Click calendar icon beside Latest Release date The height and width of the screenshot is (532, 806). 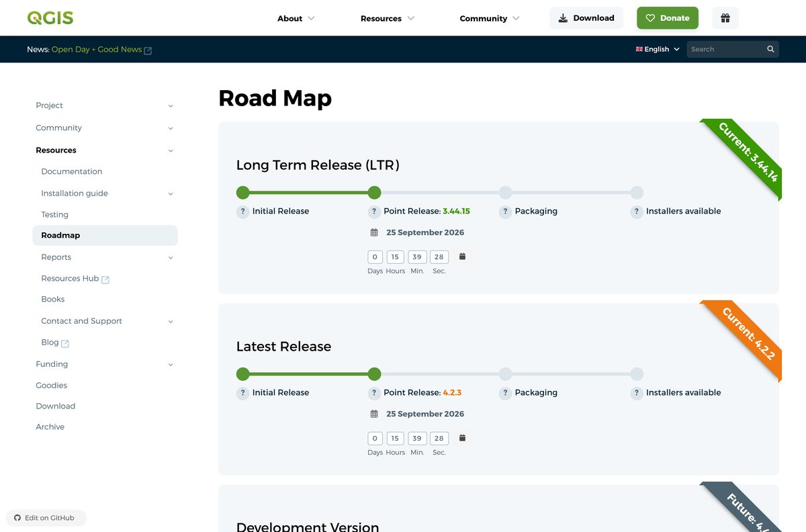point(374,414)
